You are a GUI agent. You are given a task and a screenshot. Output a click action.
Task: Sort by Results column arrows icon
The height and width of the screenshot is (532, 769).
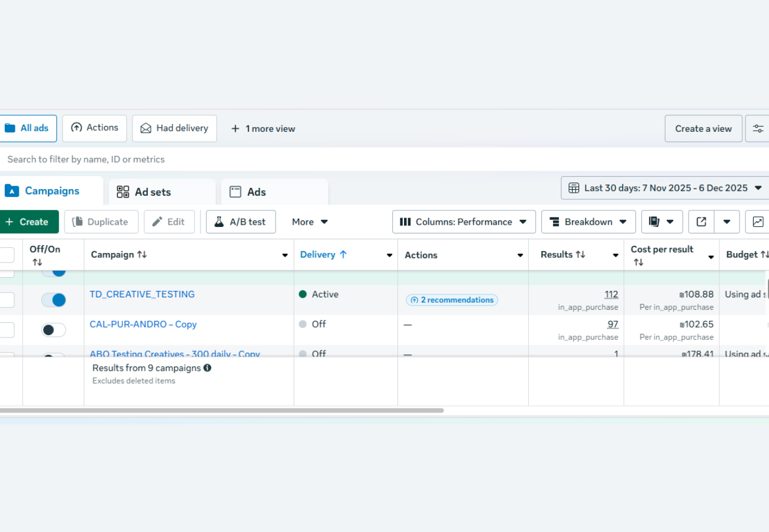click(580, 254)
